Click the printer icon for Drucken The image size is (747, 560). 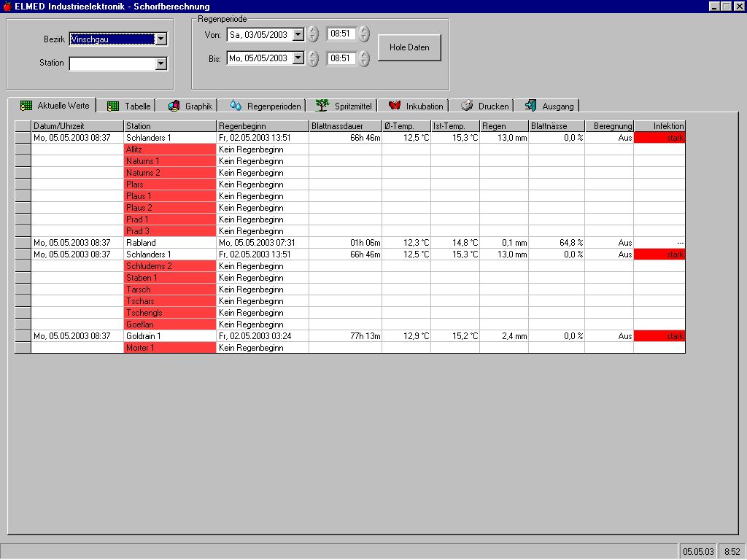pyautogui.click(x=467, y=106)
